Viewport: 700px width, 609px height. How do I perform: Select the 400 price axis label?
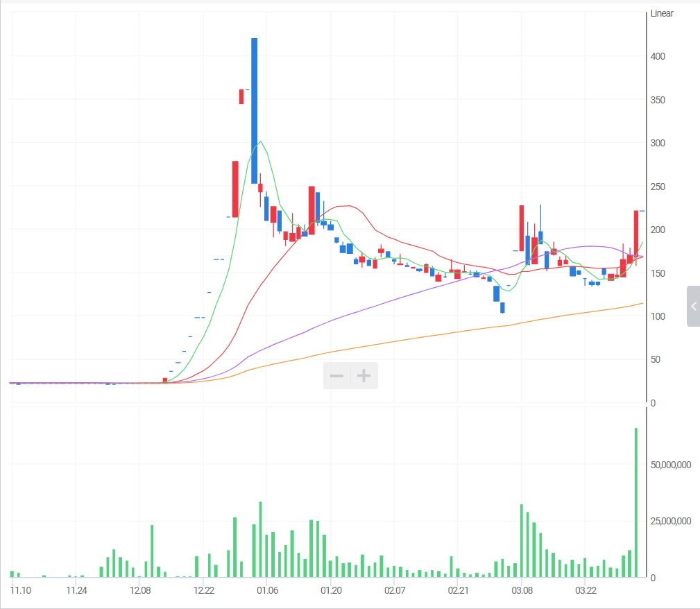[658, 56]
